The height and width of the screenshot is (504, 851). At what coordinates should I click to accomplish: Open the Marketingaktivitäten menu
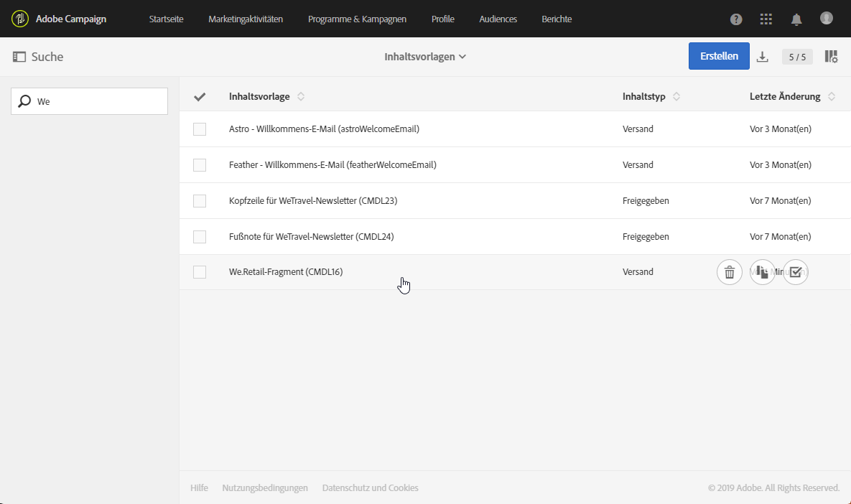pyautogui.click(x=246, y=19)
